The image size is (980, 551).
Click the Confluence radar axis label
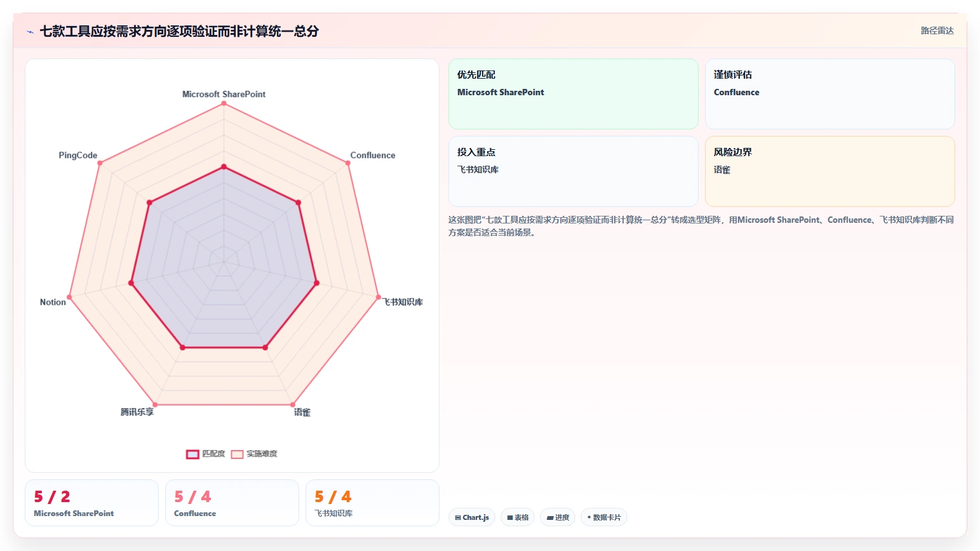373,155
